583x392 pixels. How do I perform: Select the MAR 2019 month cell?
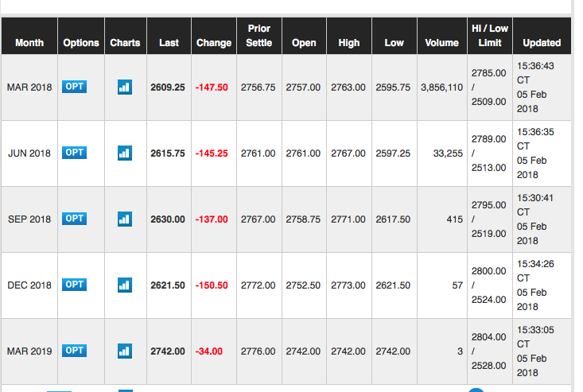pos(29,351)
